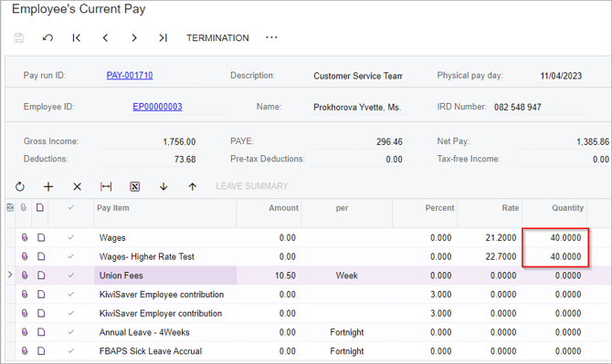
Task: Toggle checkmark on KiwiSaver Employer contribution row
Action: click(70, 313)
